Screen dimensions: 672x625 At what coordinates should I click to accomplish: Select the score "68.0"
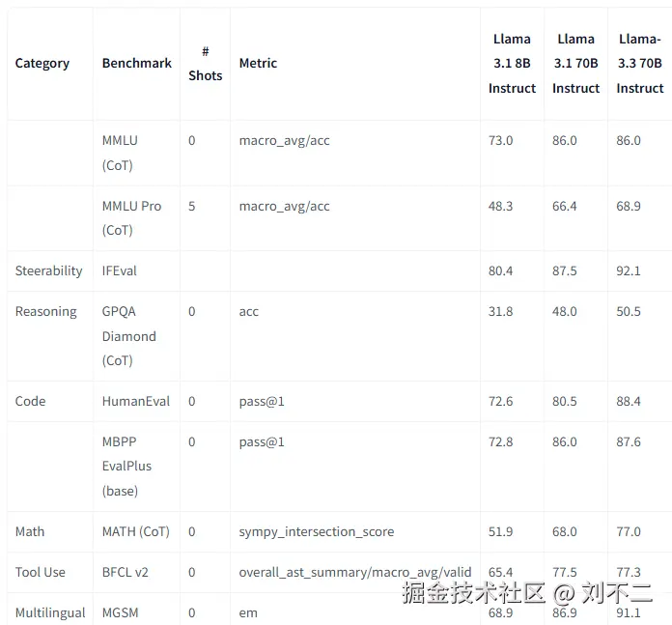[564, 532]
